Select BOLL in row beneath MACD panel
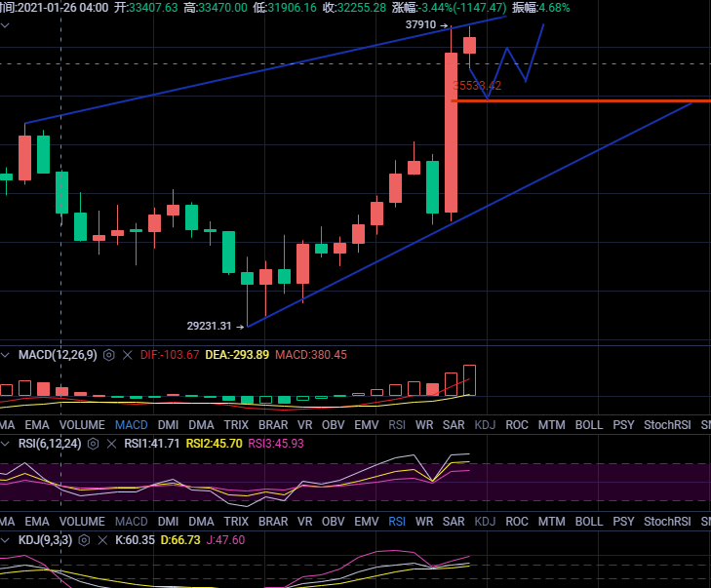This screenshot has width=711, height=588. pyautogui.click(x=589, y=425)
